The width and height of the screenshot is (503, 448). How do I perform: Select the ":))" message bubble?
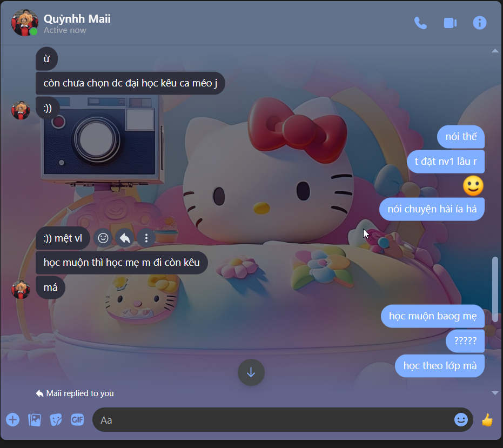point(48,108)
